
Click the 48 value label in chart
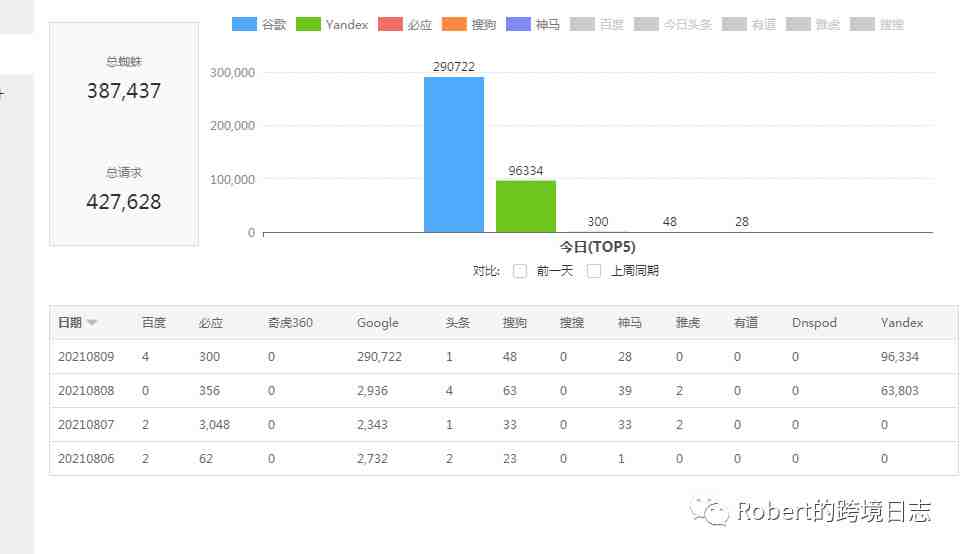[669, 222]
